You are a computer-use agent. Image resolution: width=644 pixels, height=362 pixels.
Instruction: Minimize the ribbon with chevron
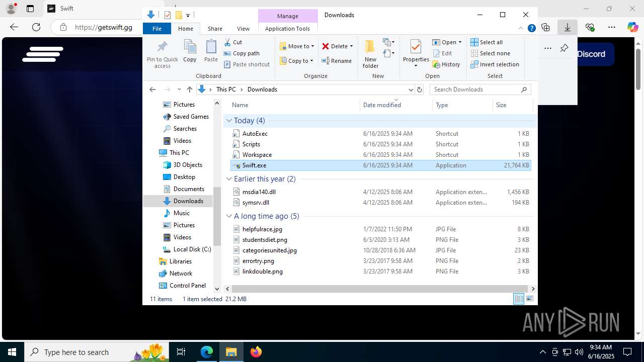(x=521, y=29)
